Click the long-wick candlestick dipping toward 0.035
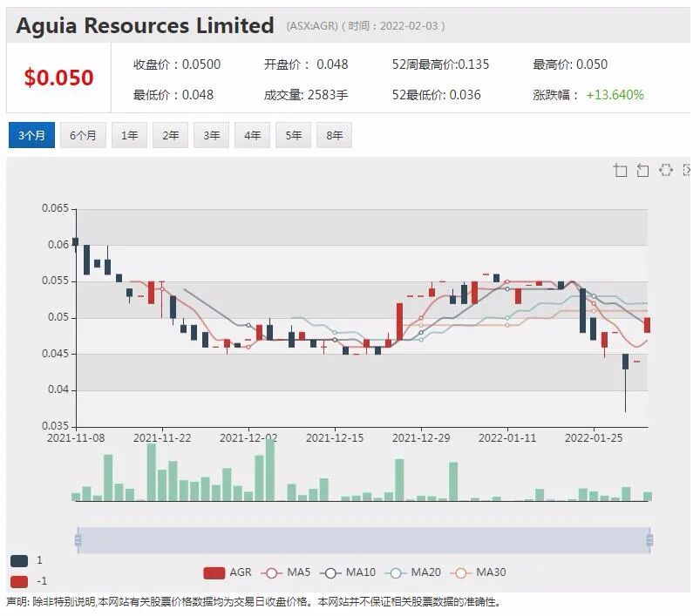700x616 pixels. (625, 382)
